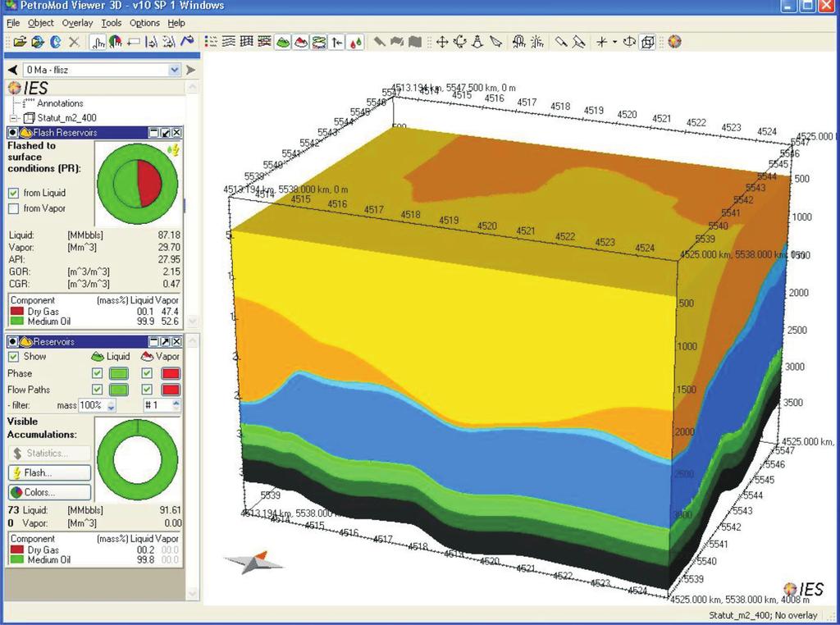This screenshot has width=840, height=625.
Task: Collapse the Flash Reservoirs panel
Action: [x=153, y=132]
